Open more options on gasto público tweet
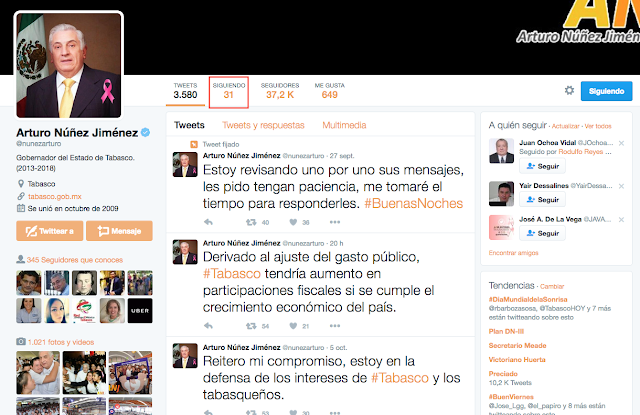Screen dimensions: 640x415 pos(335,326)
